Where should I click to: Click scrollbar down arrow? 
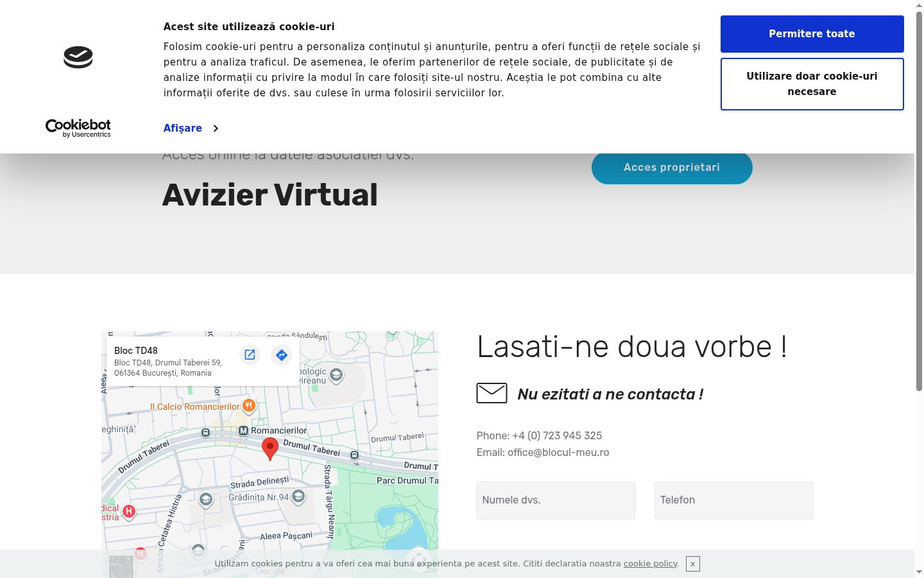pyautogui.click(x=919, y=572)
